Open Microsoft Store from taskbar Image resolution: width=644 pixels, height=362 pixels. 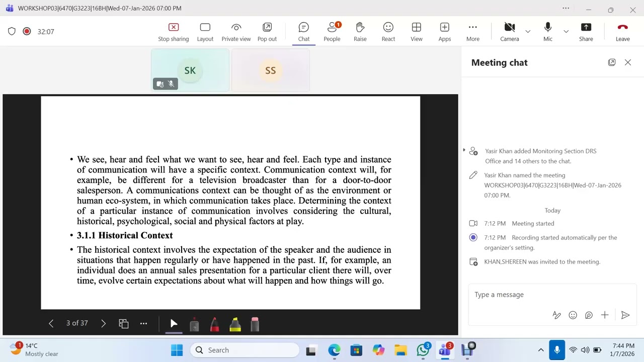[356, 350]
